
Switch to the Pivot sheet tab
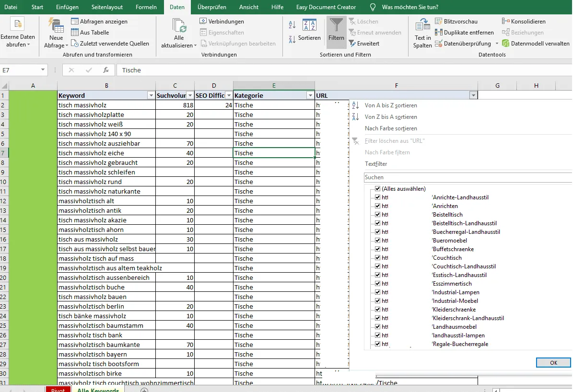[x=58, y=390]
